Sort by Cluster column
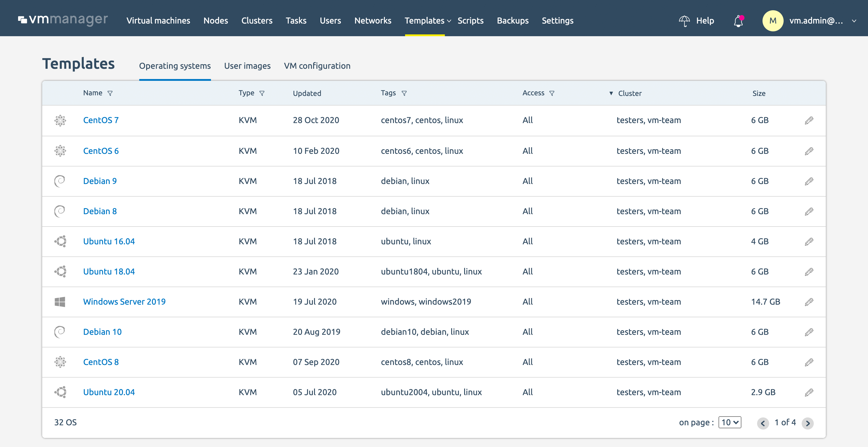The image size is (868, 447). [x=629, y=94]
